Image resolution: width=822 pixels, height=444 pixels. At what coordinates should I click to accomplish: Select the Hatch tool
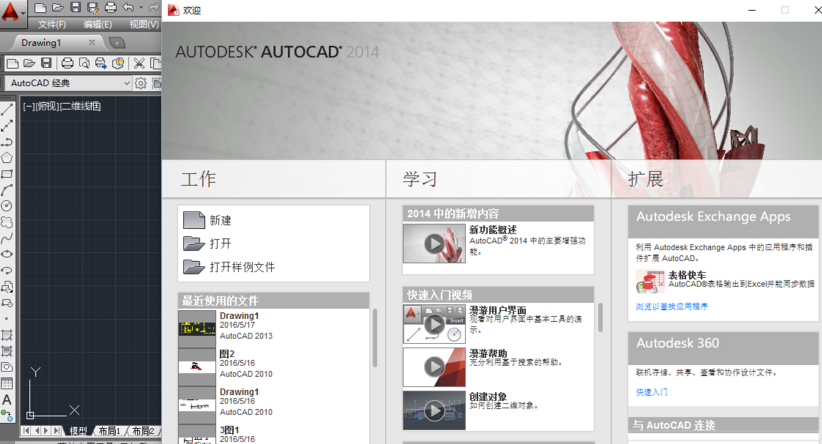tap(7, 335)
